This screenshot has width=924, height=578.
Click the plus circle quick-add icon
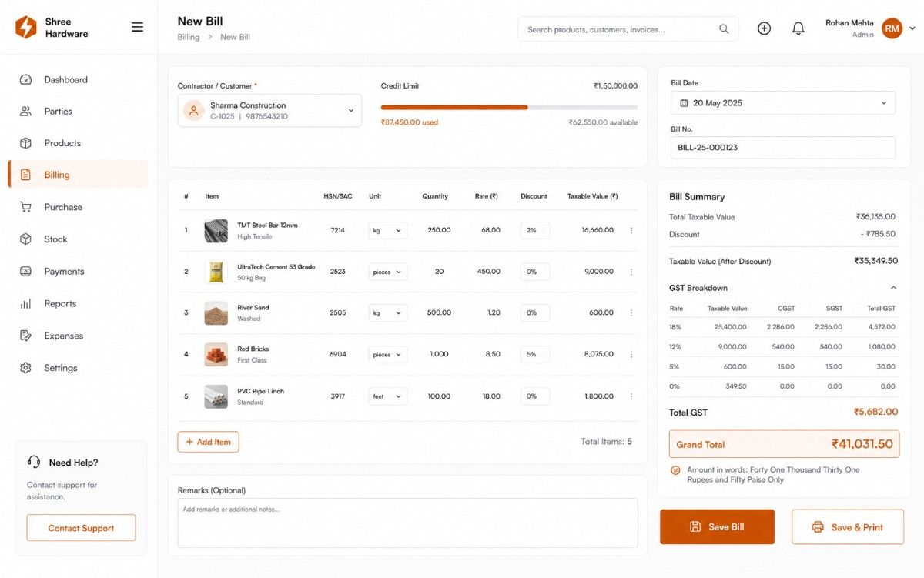(764, 28)
